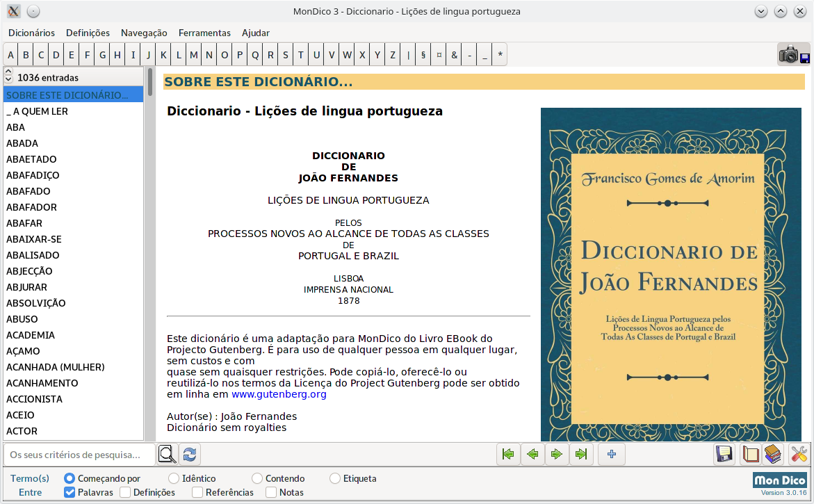Open the Definições menu

point(88,33)
